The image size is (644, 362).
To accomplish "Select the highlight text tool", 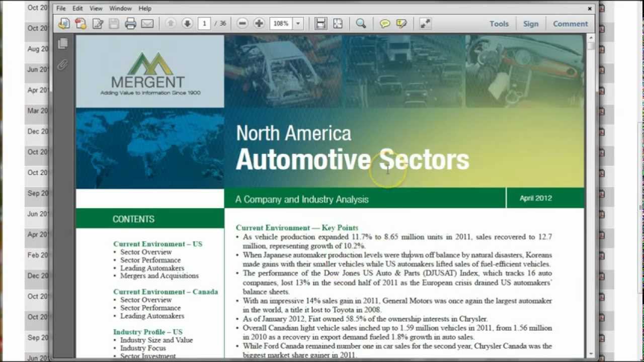I will click(401, 24).
